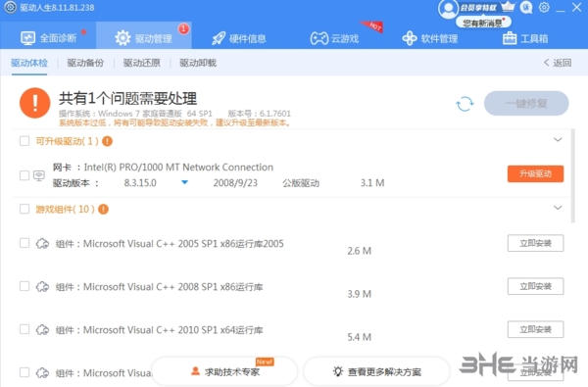Switch to the 软件管理 tab
The image size is (588, 387).
pyautogui.click(x=430, y=38)
